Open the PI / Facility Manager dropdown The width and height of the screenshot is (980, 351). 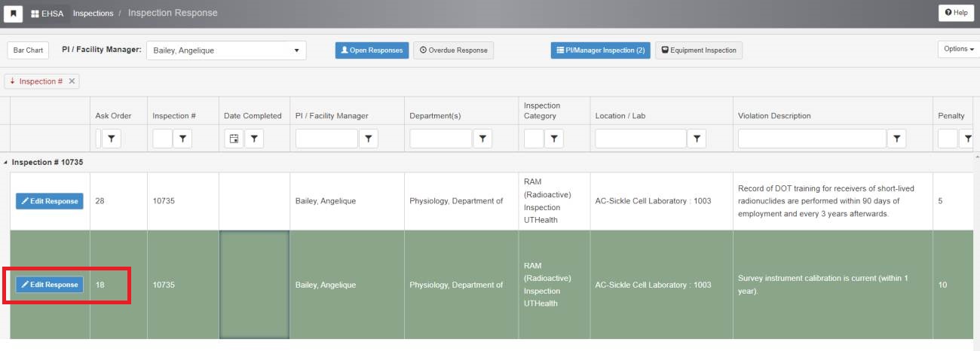(226, 50)
